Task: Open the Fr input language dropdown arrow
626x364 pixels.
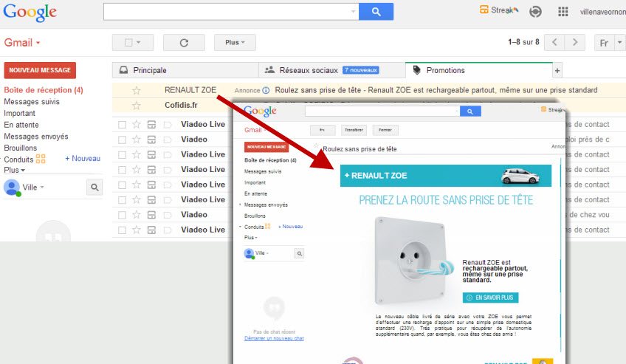Action: [619, 42]
